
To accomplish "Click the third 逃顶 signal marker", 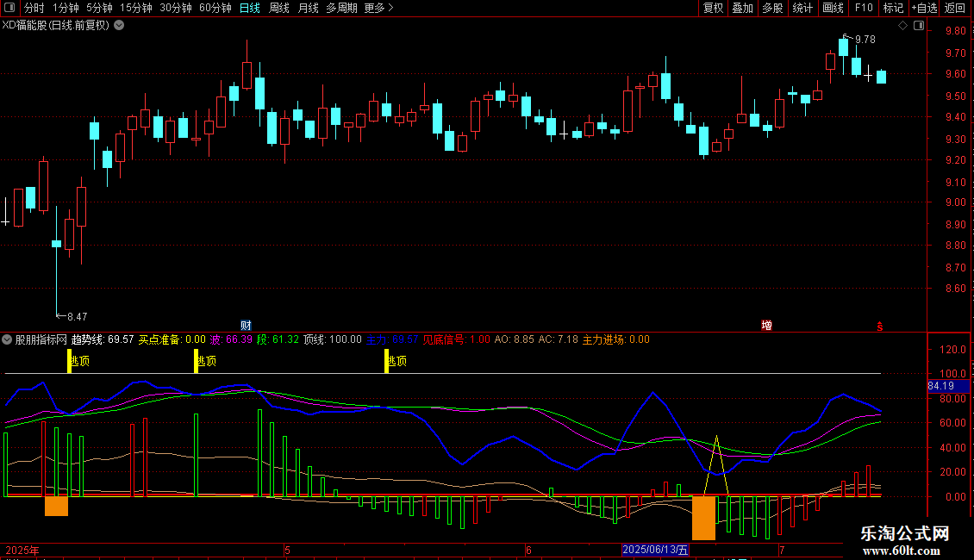I will pyautogui.click(x=396, y=361).
